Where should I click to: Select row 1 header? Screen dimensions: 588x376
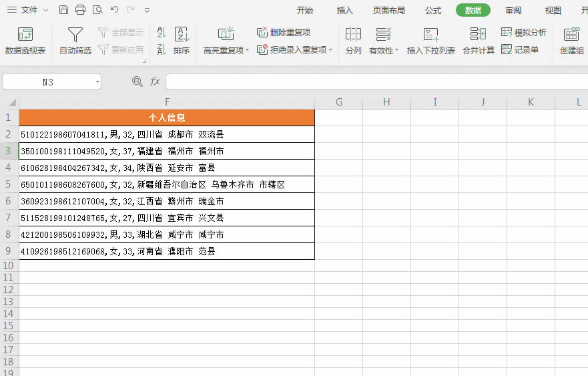tap(9, 118)
